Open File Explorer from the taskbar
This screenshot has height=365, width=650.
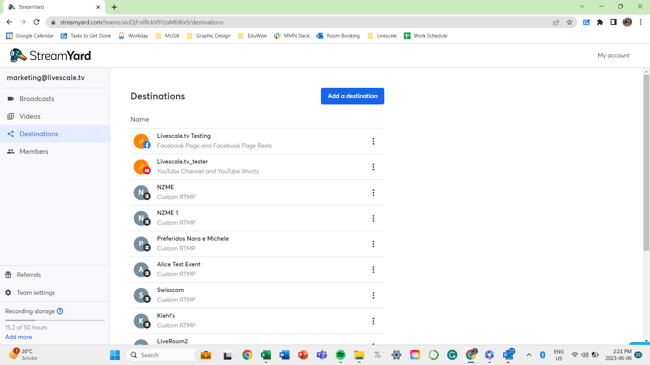359,355
